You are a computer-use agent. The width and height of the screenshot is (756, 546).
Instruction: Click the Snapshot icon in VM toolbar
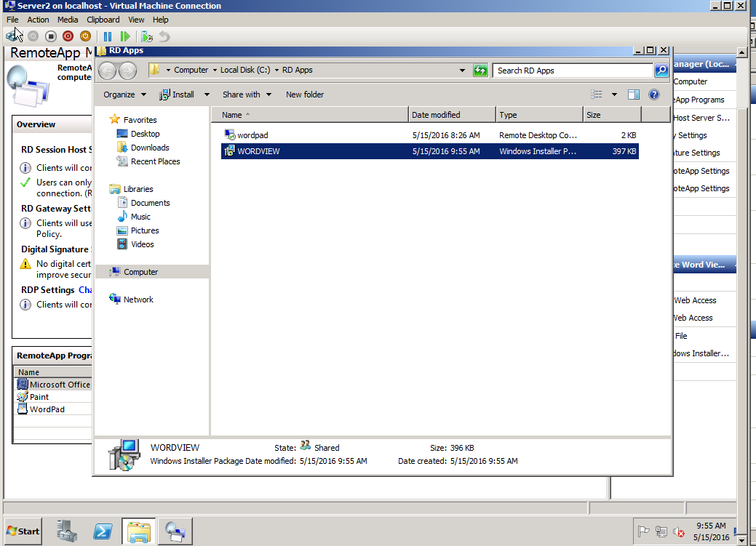click(x=147, y=36)
